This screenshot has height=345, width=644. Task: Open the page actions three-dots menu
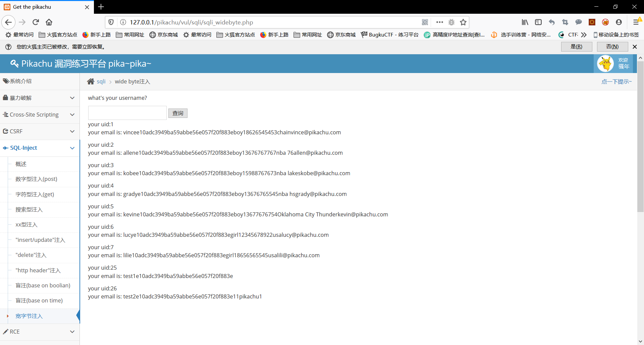pos(439,22)
